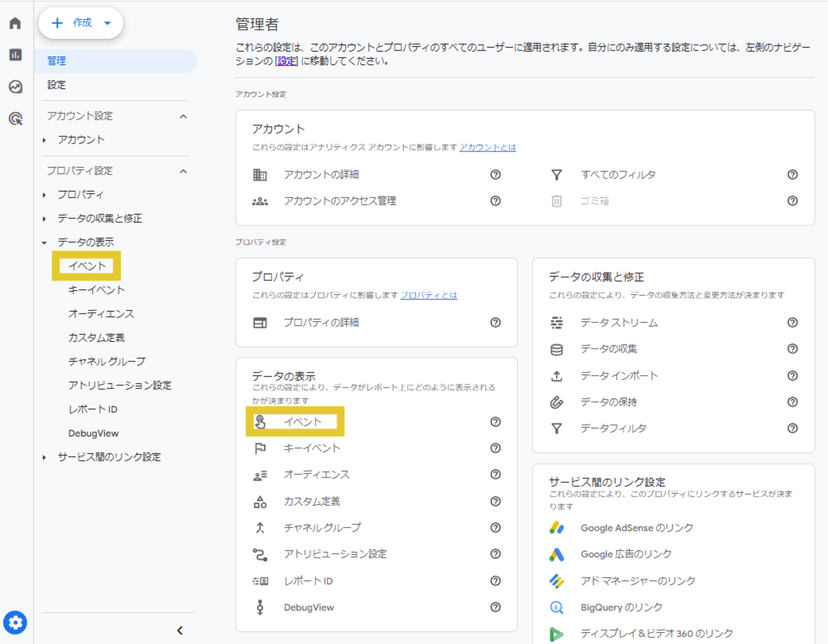The width and height of the screenshot is (828, 644).
Task: Open キーイベント in the sidebar tree
Action: coord(96,290)
